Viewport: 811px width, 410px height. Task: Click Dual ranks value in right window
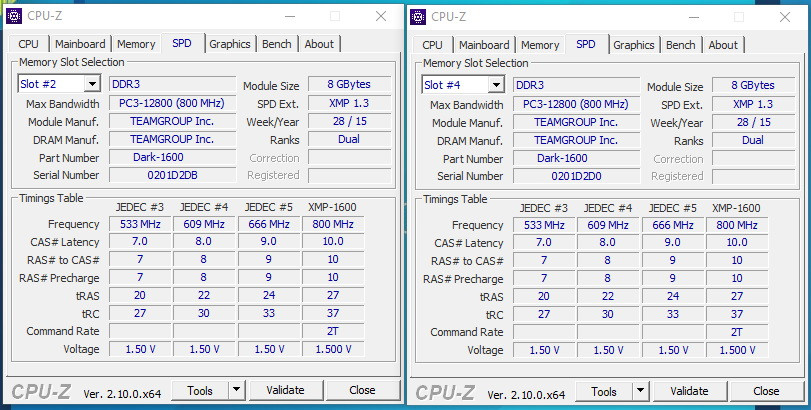click(x=753, y=140)
